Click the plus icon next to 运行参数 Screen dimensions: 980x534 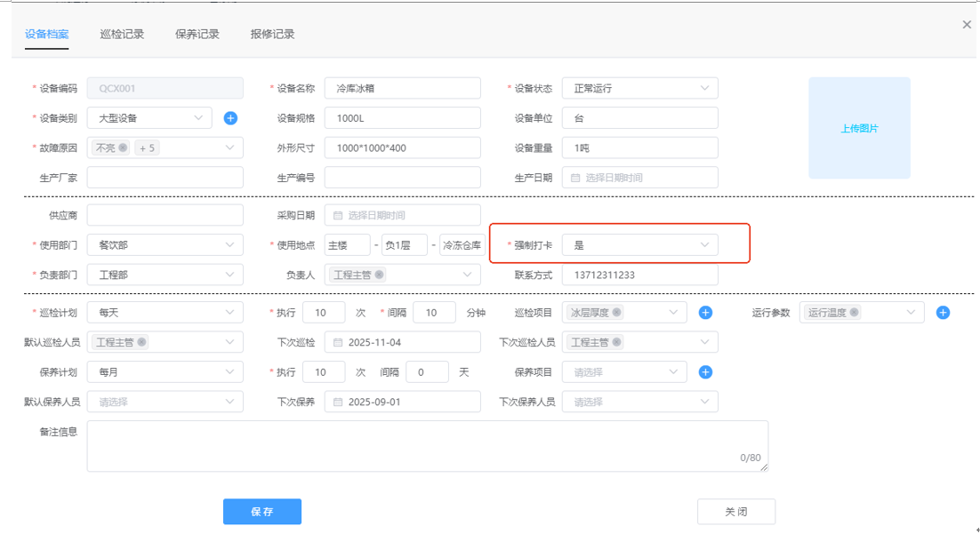[944, 313]
